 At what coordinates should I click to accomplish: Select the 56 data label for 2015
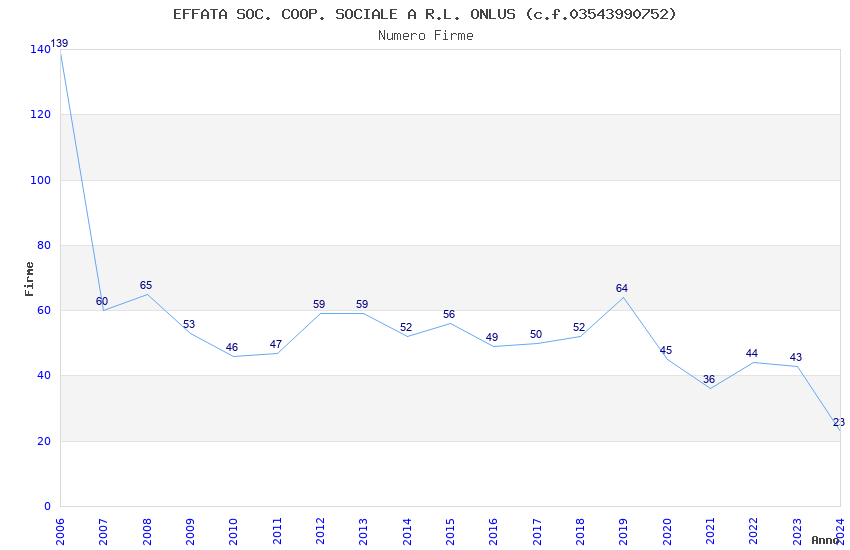click(x=449, y=314)
